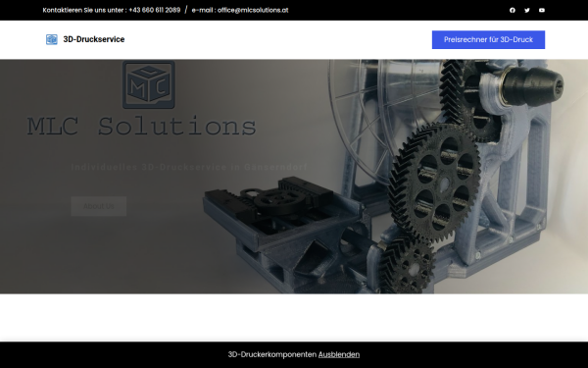The image size is (588, 368).
Task: Dismiss the notice via Ausblenden link
Action: [x=339, y=354]
